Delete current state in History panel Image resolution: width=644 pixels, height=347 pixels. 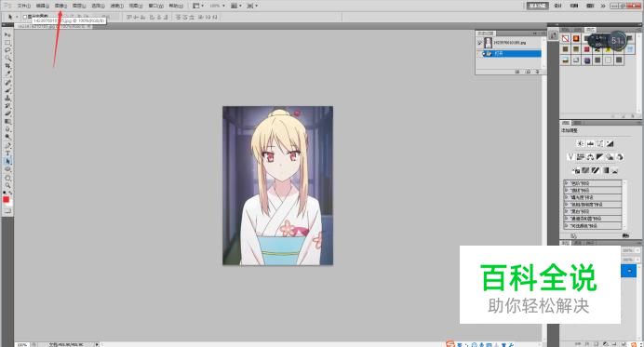click(x=538, y=72)
